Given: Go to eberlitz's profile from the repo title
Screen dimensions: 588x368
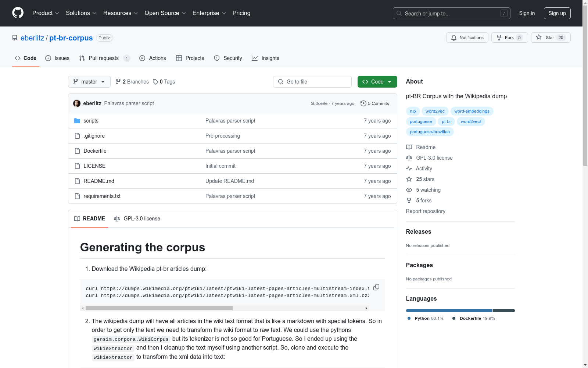Looking at the screenshot, I should click(32, 38).
